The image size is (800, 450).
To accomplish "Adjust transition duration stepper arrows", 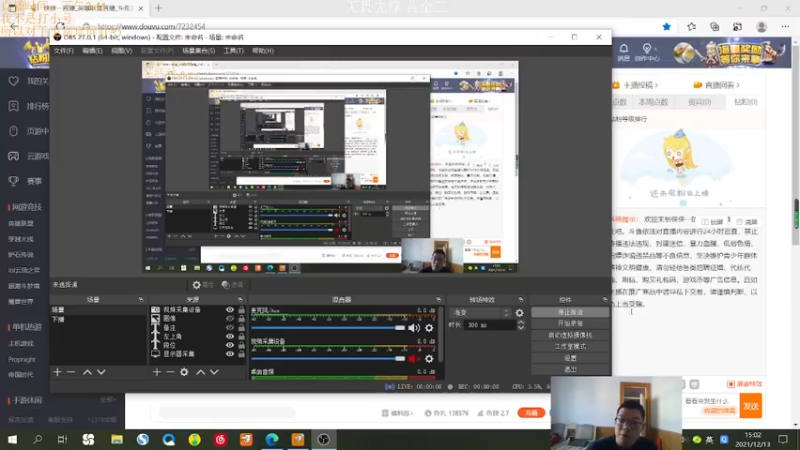I will click(520, 325).
